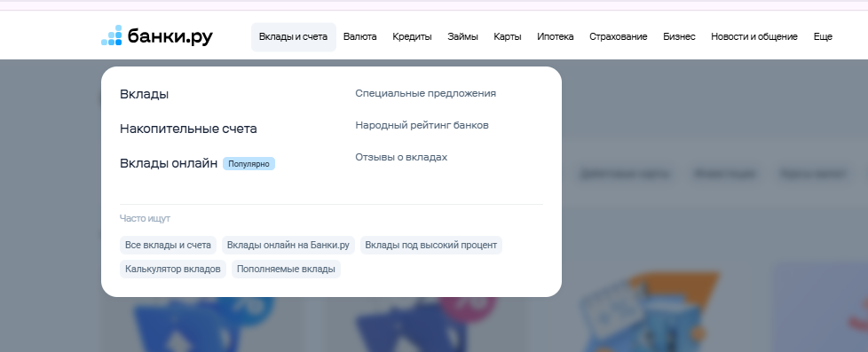Open the Валюта menu item

click(359, 37)
